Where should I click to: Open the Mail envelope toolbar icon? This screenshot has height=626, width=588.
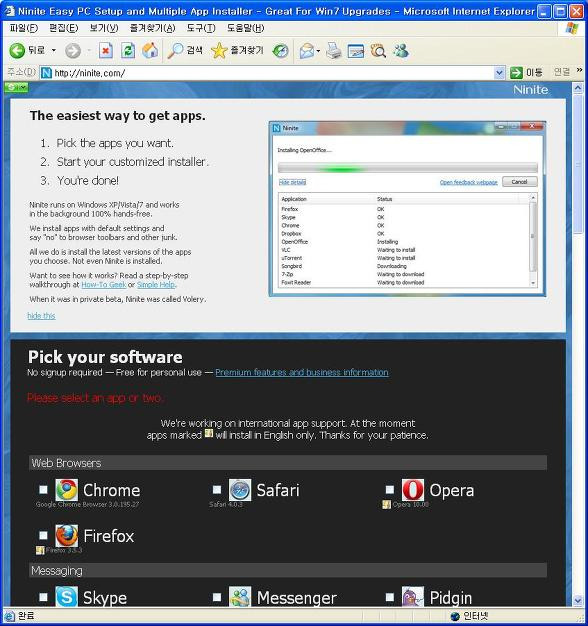pos(307,51)
